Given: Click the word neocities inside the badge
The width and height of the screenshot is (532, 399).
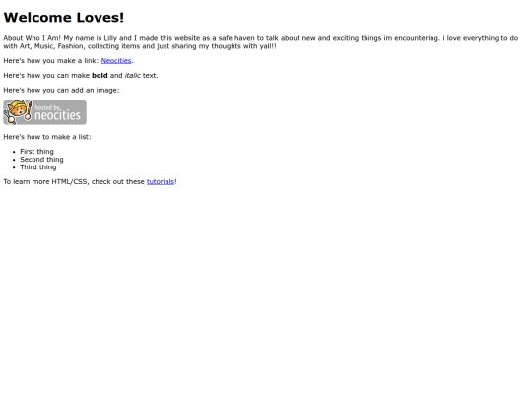Looking at the screenshot, I should (x=58, y=115).
